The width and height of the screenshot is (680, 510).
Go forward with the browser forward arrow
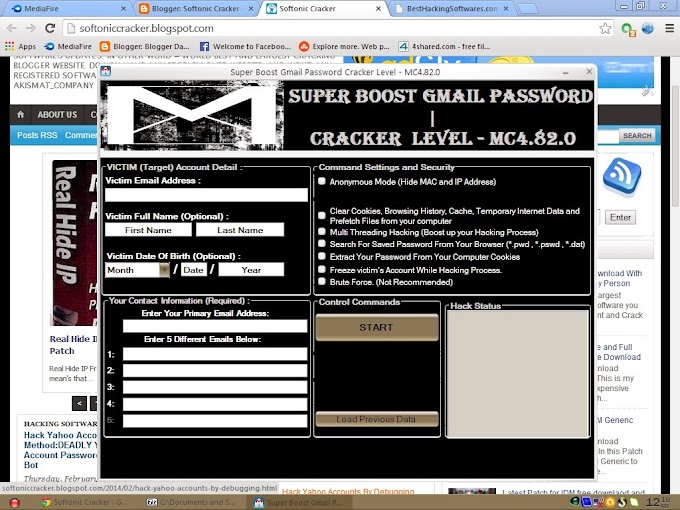click(x=31, y=28)
